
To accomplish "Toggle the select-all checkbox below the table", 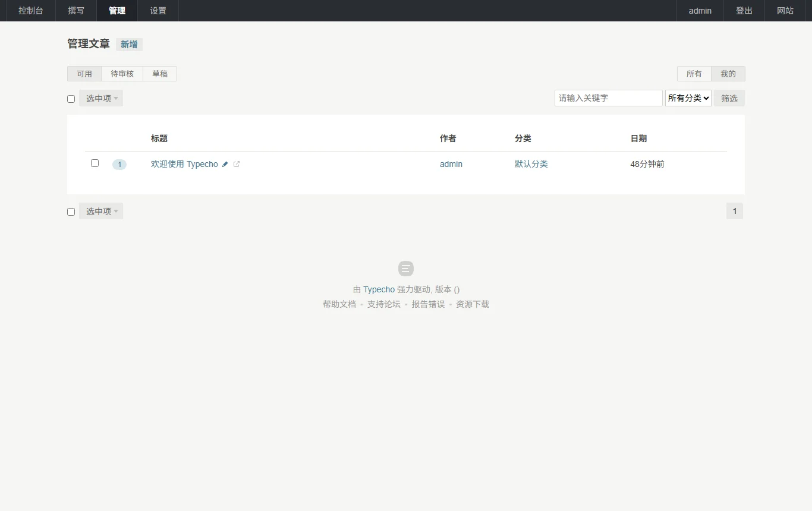I will point(71,212).
